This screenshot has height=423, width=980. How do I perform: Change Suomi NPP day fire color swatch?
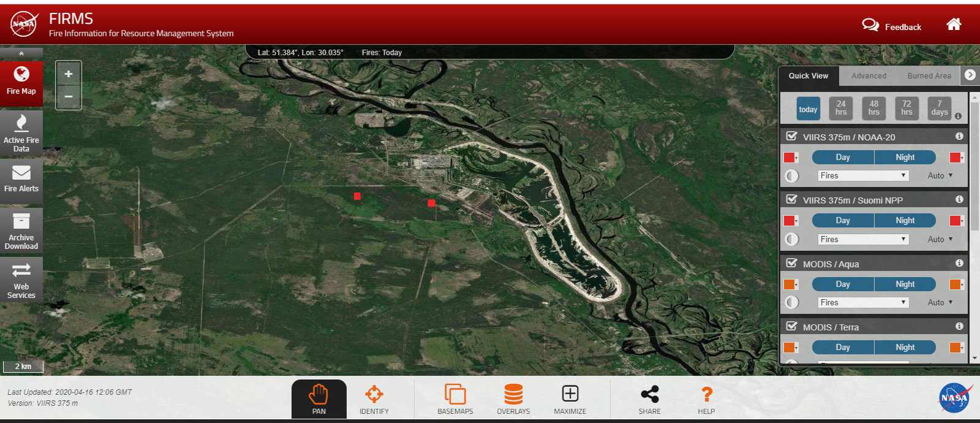791,221
